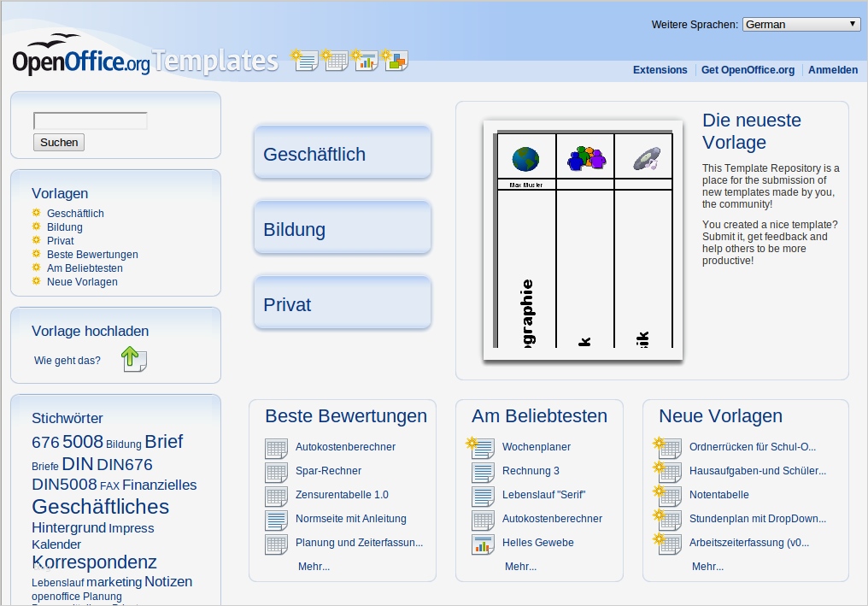Click Anmelden in the top bar

[x=833, y=70]
